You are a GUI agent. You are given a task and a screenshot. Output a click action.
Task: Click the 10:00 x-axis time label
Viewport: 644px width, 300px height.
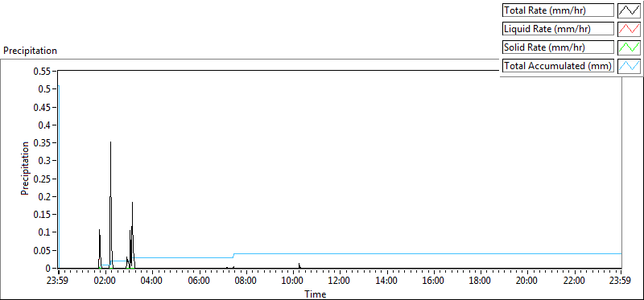[x=292, y=282]
